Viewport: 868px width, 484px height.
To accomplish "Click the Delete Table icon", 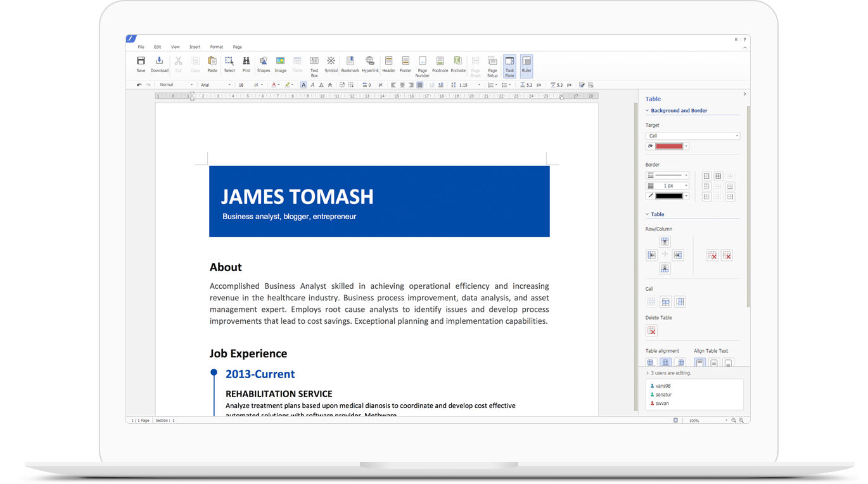I will pos(651,331).
